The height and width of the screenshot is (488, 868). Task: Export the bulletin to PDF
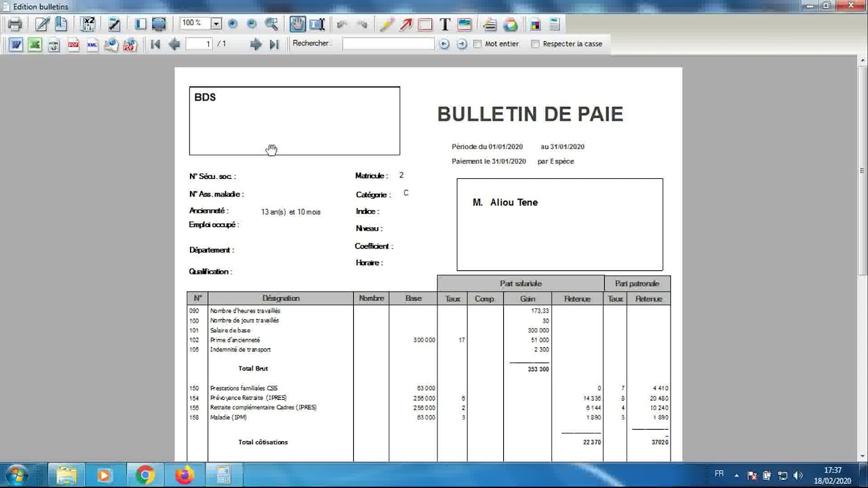point(73,45)
